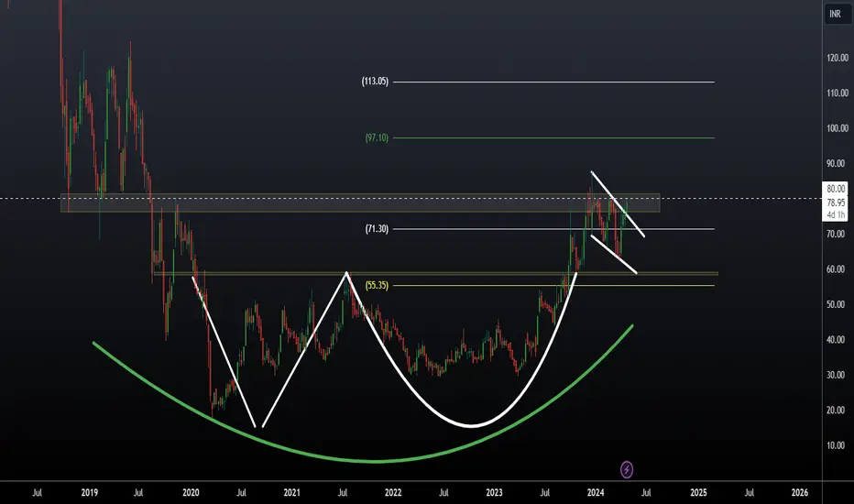
Task: Select the white cup curve drawing
Action: tap(471, 425)
